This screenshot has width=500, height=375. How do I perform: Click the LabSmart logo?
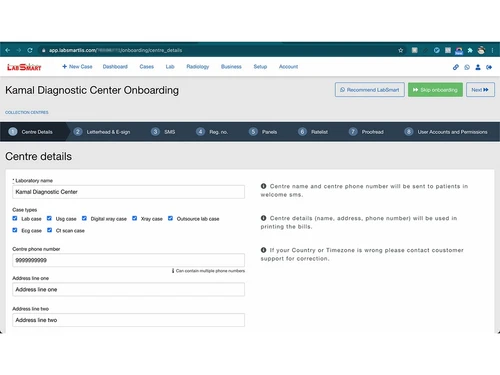point(24,67)
